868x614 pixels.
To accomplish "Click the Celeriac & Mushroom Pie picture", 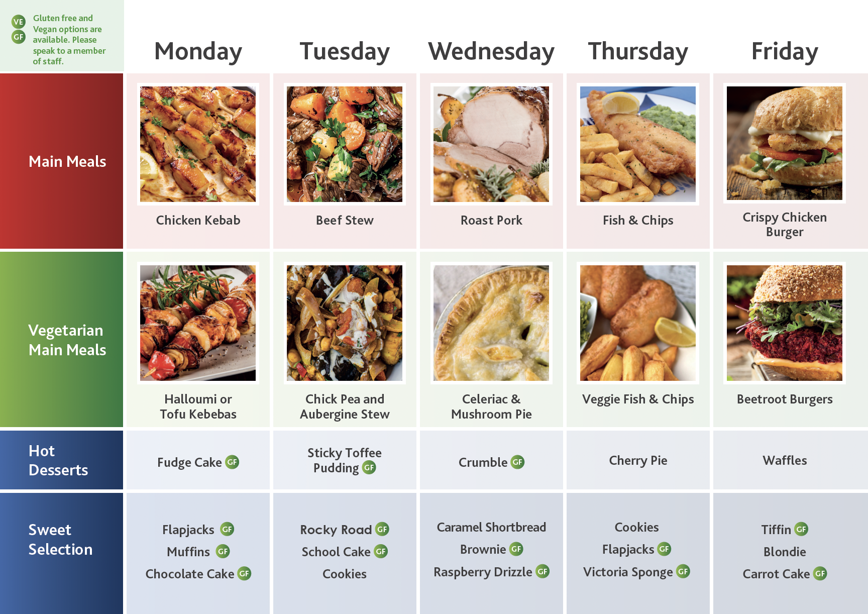I will point(491,323).
